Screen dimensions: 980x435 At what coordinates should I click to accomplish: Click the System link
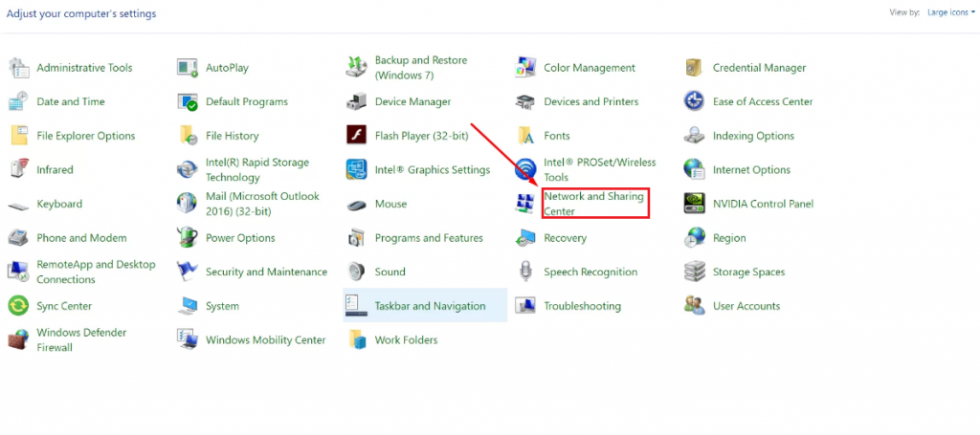tap(222, 306)
